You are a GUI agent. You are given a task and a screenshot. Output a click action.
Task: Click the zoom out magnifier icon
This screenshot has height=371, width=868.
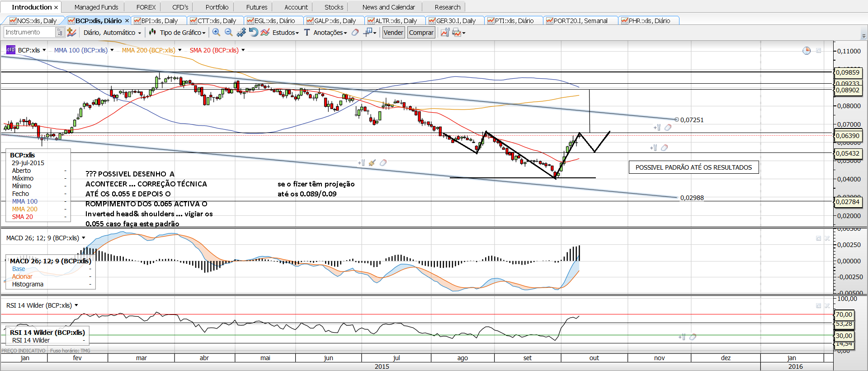[229, 32]
